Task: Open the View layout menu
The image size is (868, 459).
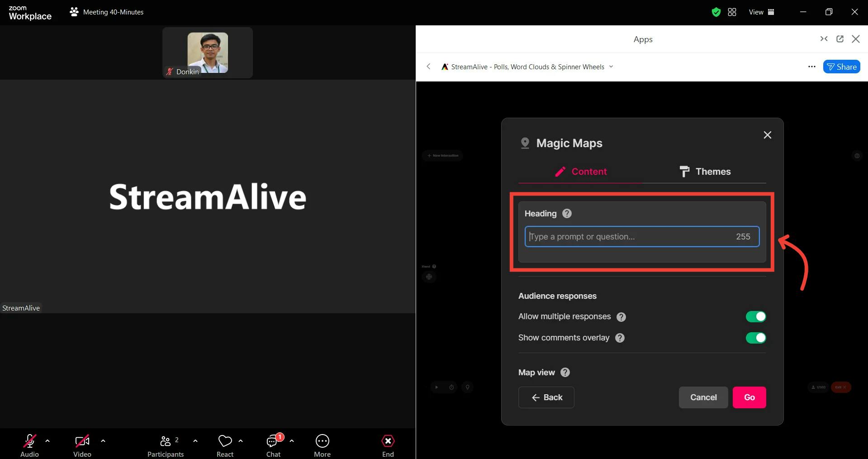Action: pyautogui.click(x=762, y=12)
